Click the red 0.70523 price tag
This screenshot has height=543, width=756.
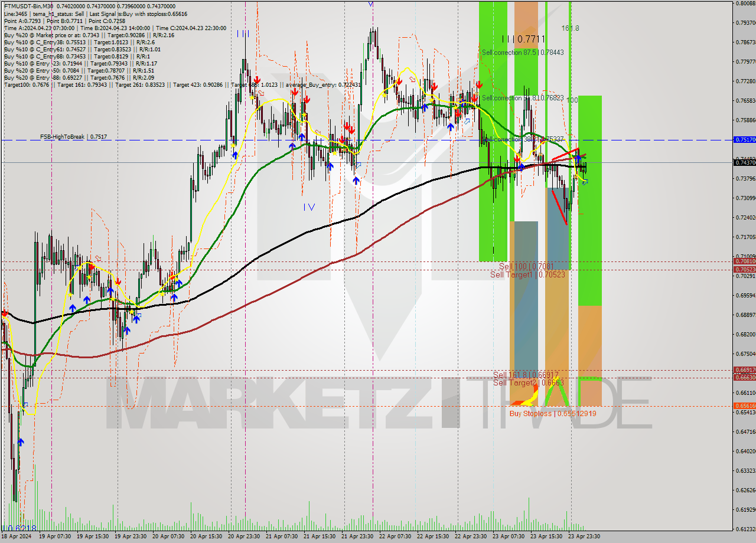click(744, 269)
